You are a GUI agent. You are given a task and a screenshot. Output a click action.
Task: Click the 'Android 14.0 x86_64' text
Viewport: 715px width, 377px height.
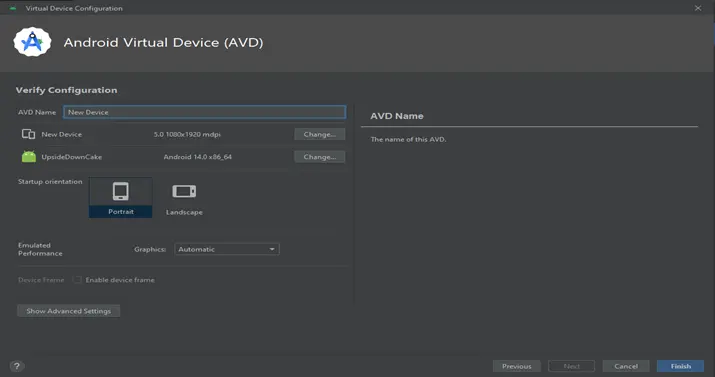(197, 157)
